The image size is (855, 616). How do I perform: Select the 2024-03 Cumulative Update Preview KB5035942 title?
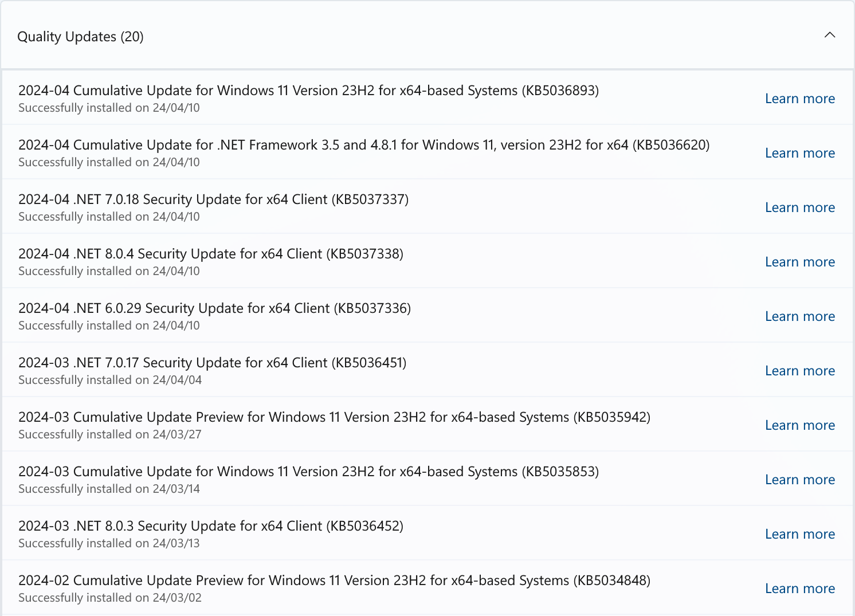334,417
